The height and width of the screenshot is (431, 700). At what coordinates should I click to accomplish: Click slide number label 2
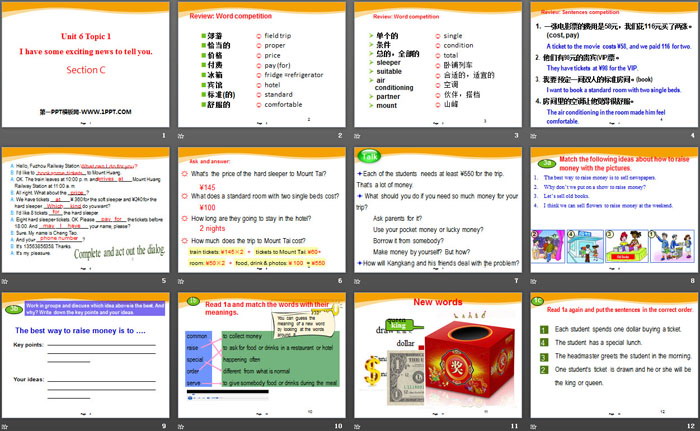340,135
